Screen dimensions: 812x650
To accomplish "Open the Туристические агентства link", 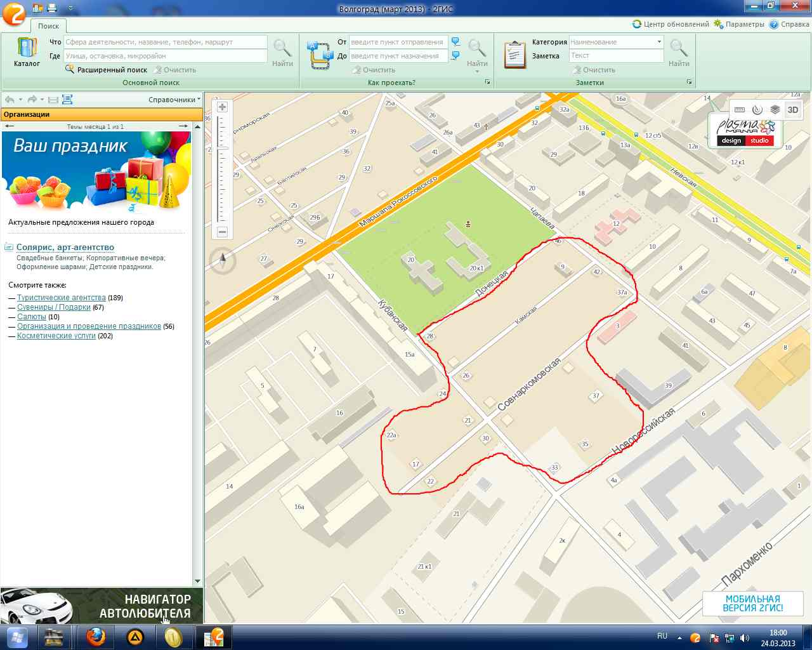I will click(x=62, y=298).
